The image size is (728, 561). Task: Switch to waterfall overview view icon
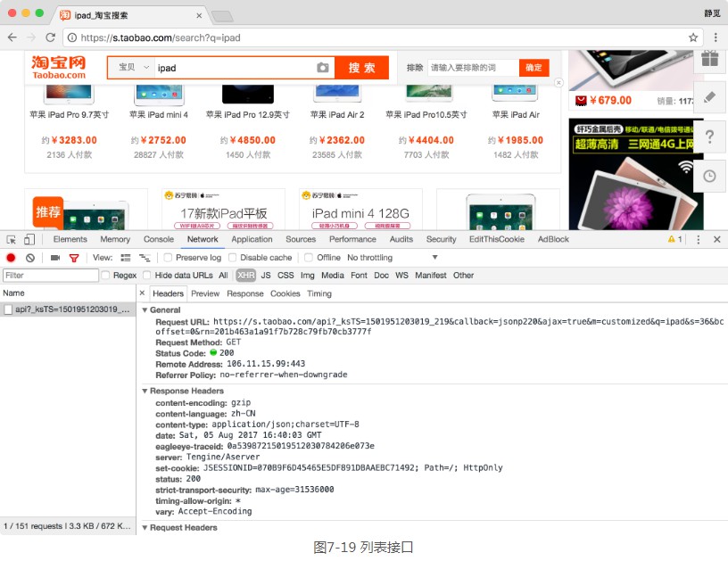(x=145, y=258)
